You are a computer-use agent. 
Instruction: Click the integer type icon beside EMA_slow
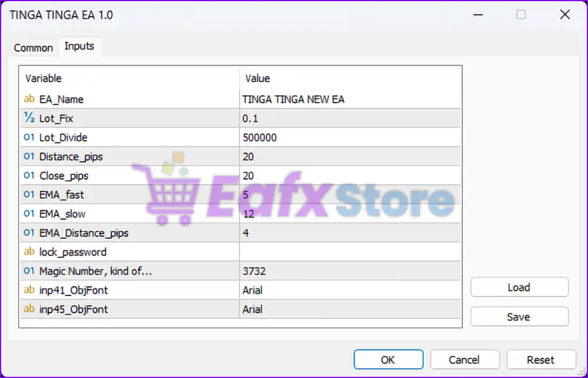[29, 213]
